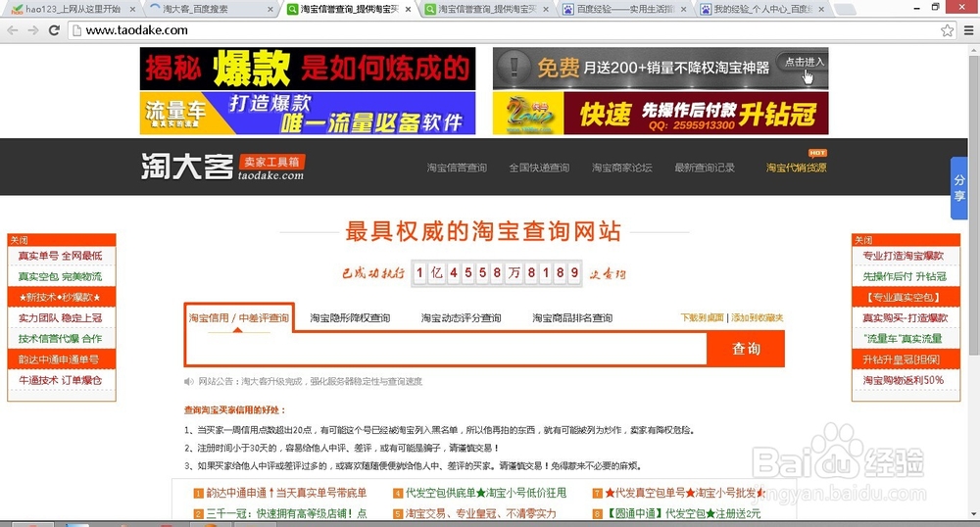
Task: Open right sidebar link 真实购买-打造爆款
Action: coord(905,317)
